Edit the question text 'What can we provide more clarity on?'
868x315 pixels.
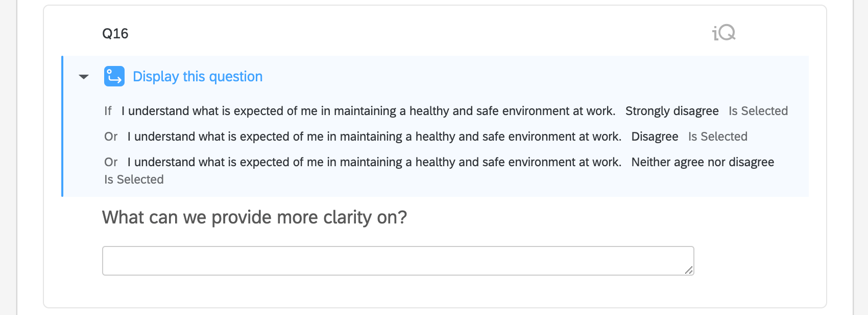(254, 217)
